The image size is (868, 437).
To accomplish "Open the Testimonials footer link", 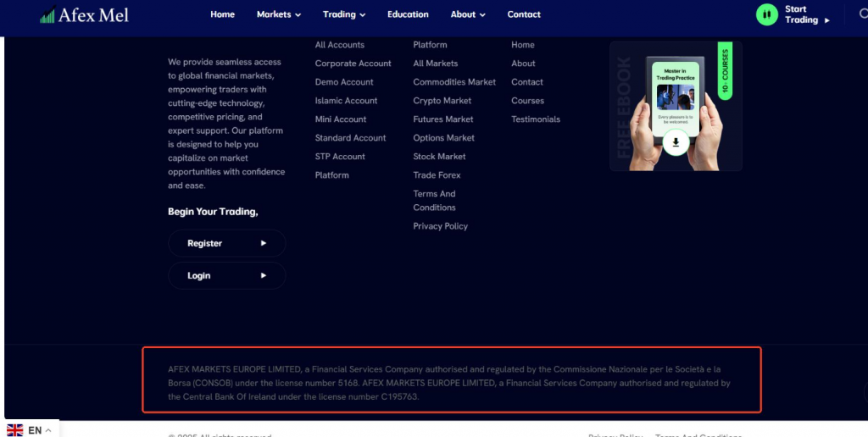I will pos(536,119).
